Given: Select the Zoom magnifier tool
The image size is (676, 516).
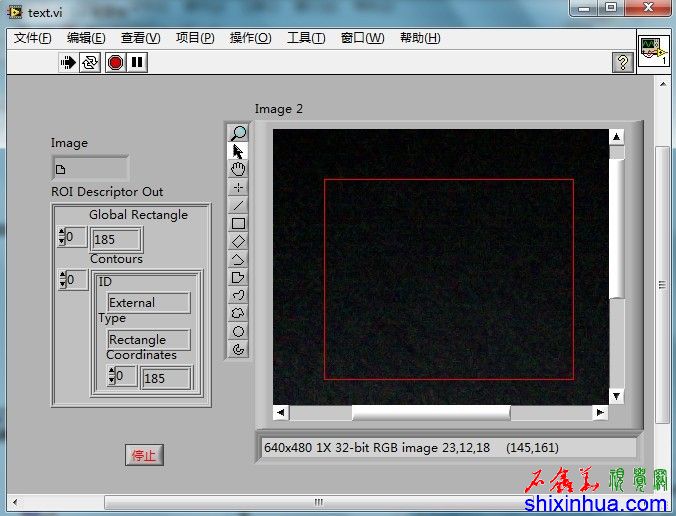Looking at the screenshot, I should point(238,133).
